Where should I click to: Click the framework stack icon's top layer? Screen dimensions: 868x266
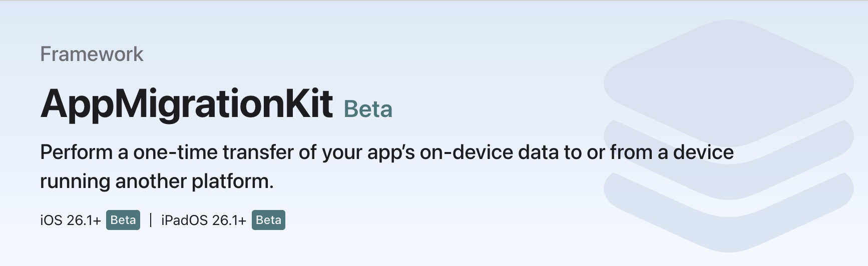728,80
